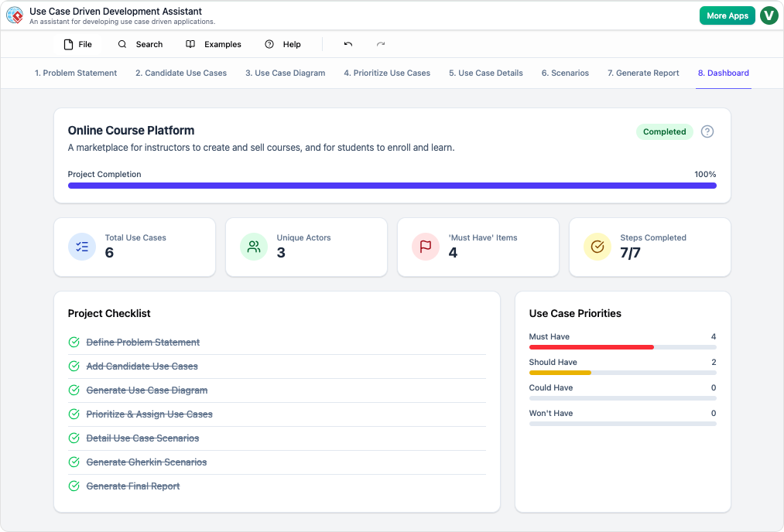Viewport: 784px width, 532px height.
Task: Click the Search button in the toolbar
Action: tap(140, 44)
